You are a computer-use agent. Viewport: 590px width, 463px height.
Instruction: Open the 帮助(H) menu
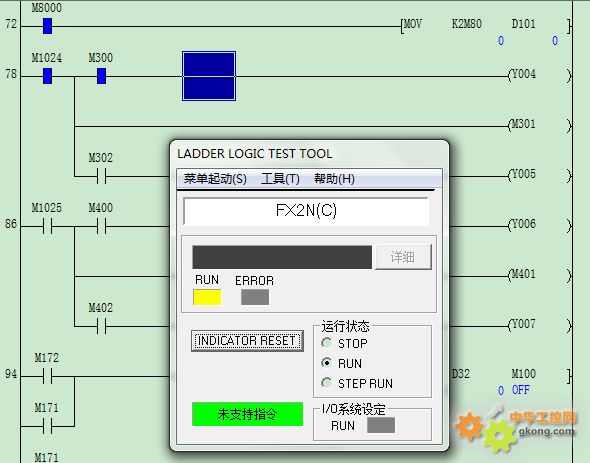point(335,179)
